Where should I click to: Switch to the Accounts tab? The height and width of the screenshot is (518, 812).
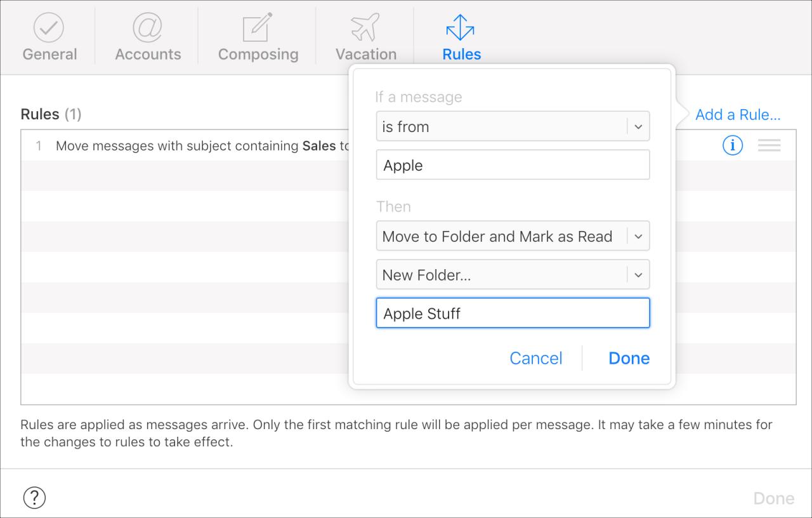[x=148, y=37]
